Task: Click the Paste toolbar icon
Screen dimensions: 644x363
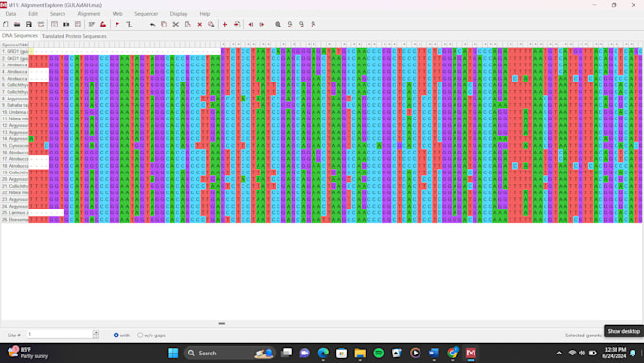Action: coord(188,25)
